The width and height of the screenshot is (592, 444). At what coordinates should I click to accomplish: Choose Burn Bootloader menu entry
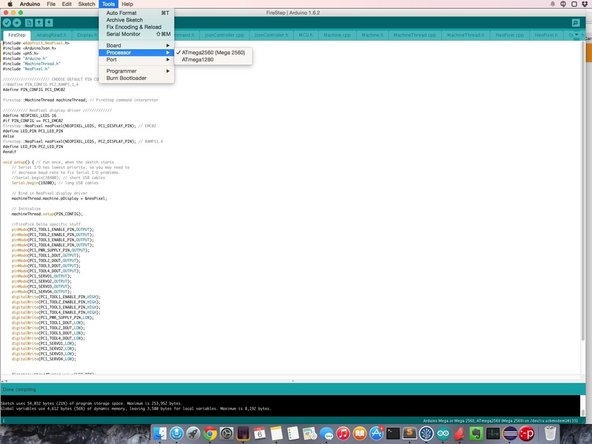[136, 78]
